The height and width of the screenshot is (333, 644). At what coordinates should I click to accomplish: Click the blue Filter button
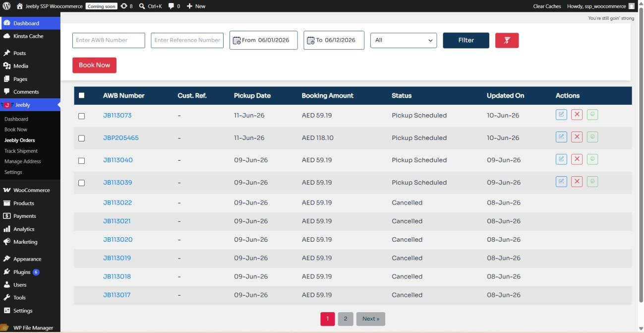tap(466, 40)
